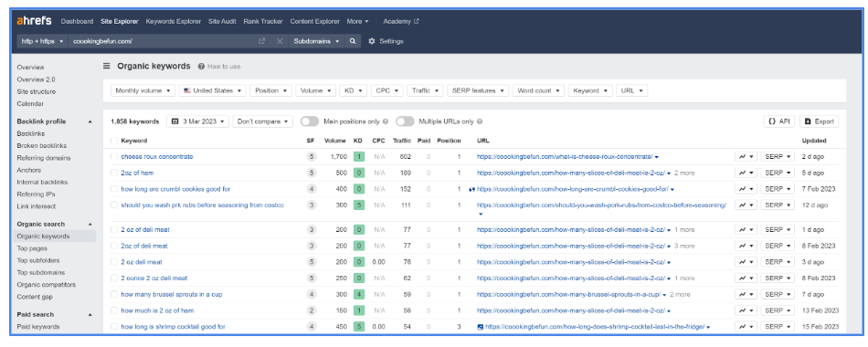Export the keywords list
The height and width of the screenshot is (347, 868).
click(820, 121)
